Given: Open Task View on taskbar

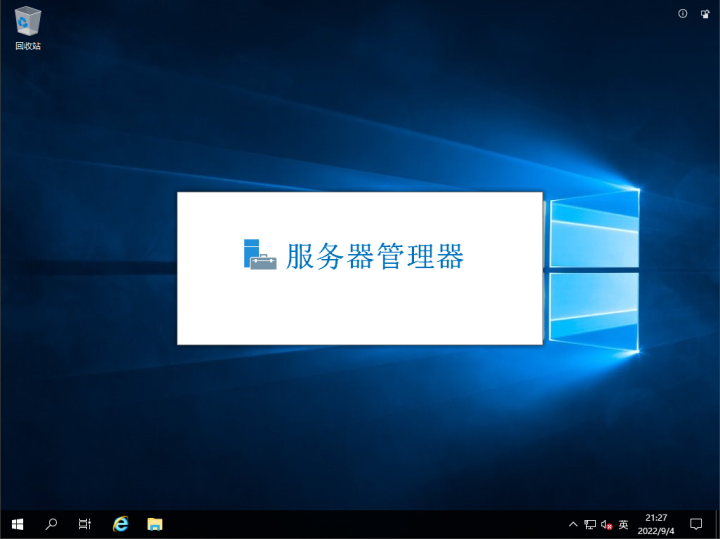Looking at the screenshot, I should pos(85,524).
